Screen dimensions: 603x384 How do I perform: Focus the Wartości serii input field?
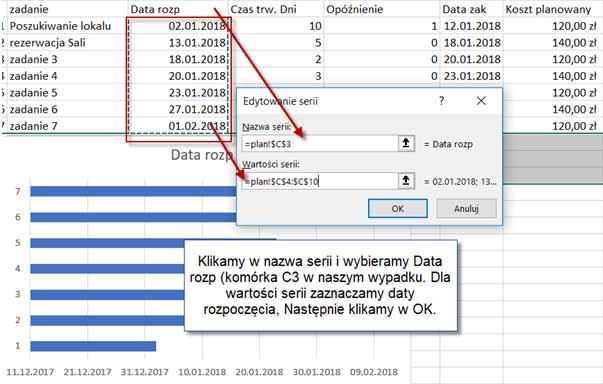point(320,181)
